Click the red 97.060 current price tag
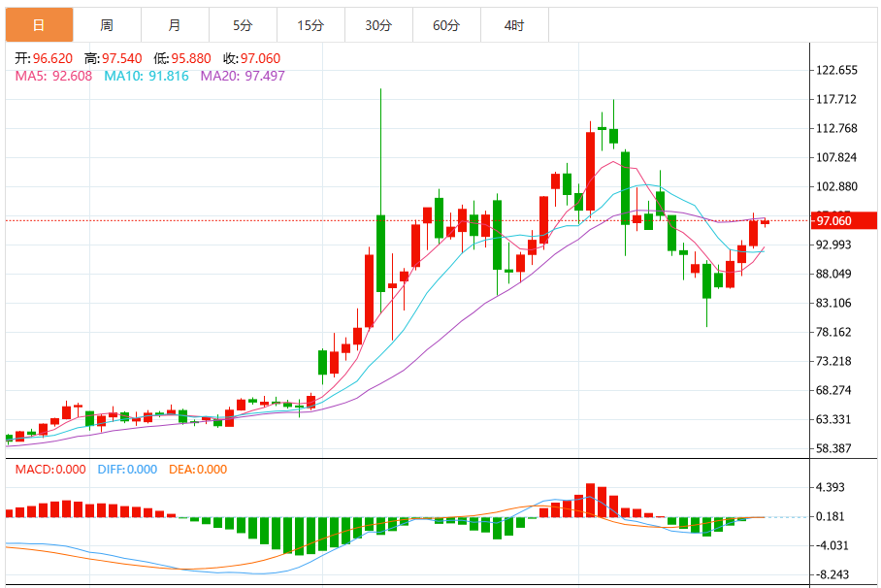 843,220
